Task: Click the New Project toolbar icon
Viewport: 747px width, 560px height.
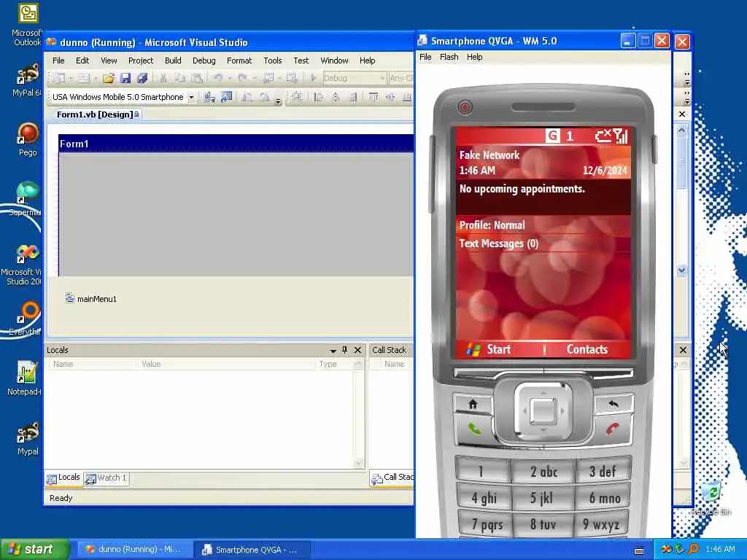Action: tap(60, 77)
